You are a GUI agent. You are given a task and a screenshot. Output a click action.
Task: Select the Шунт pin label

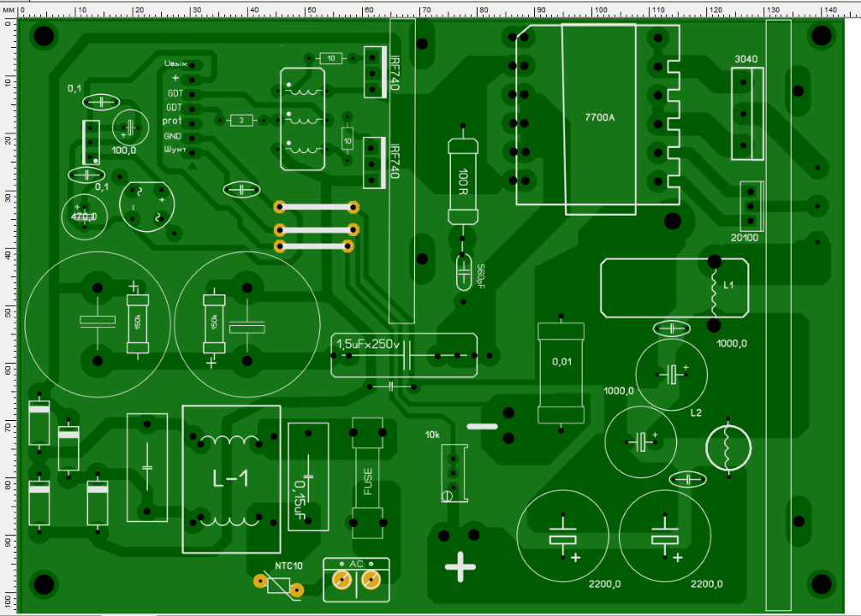point(173,150)
